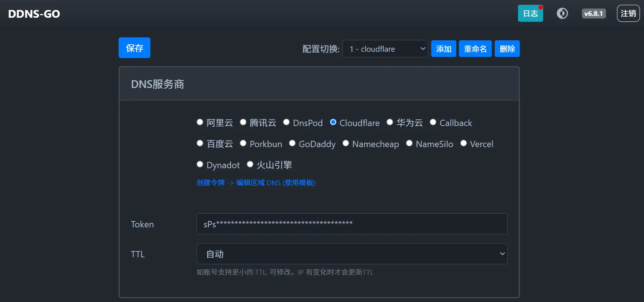Select the 阿里云 provider
This screenshot has height=302, width=644.
[200, 122]
